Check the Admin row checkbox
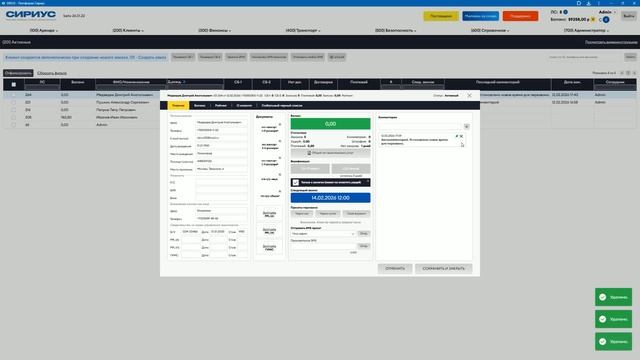640x360 pixels. click(13, 124)
